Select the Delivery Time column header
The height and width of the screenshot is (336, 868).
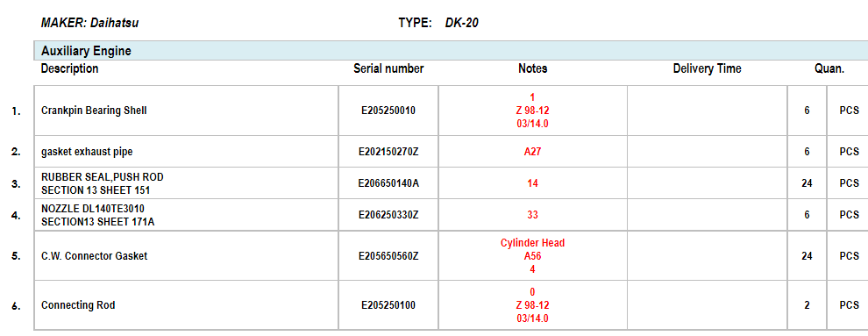tap(707, 68)
